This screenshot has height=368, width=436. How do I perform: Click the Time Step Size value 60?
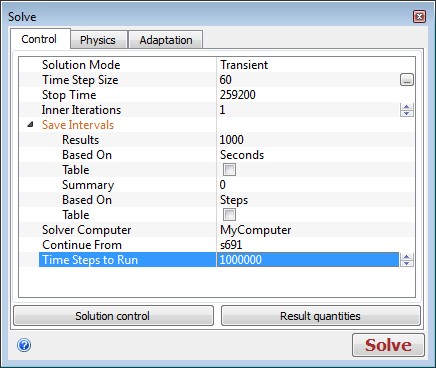pyautogui.click(x=226, y=80)
